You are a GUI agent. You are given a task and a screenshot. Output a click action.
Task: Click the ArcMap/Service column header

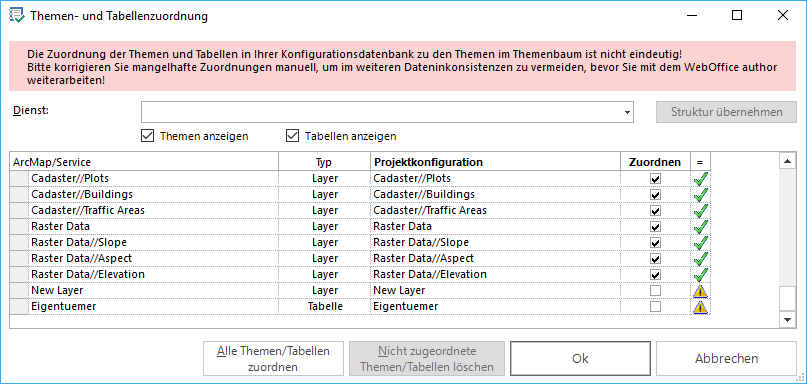(145, 162)
